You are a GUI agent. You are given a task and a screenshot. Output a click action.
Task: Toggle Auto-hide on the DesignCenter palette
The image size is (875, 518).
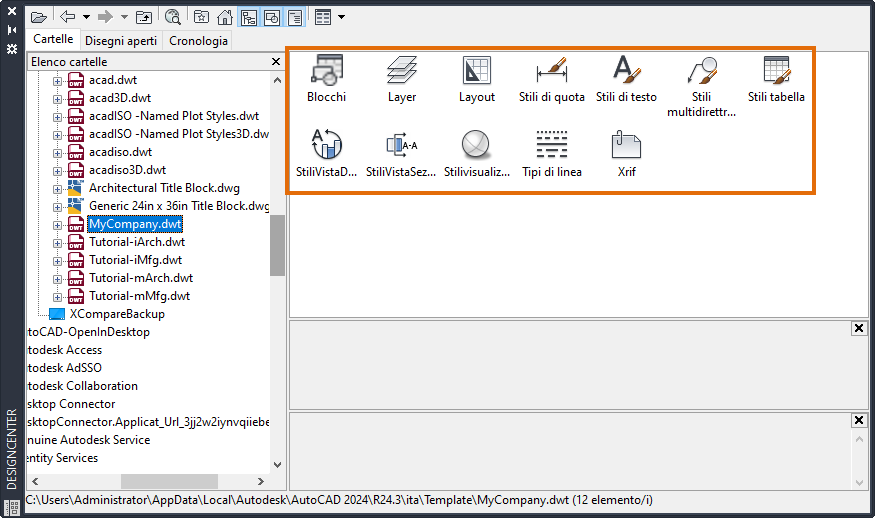[x=12, y=30]
